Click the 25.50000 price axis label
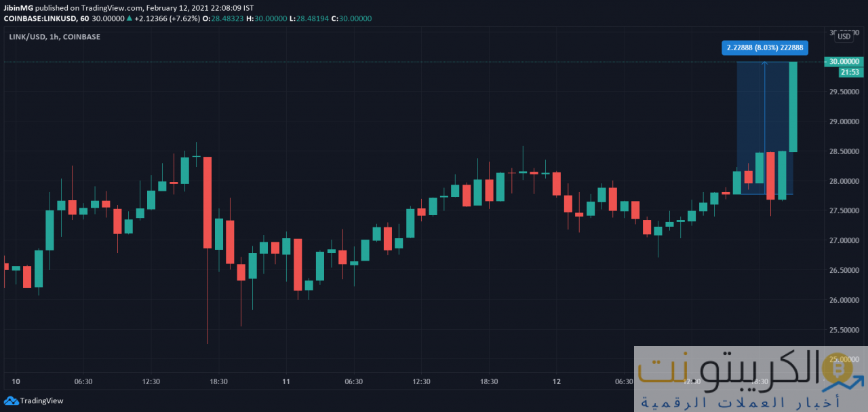Screen dimensions: 868x412 tap(845, 330)
